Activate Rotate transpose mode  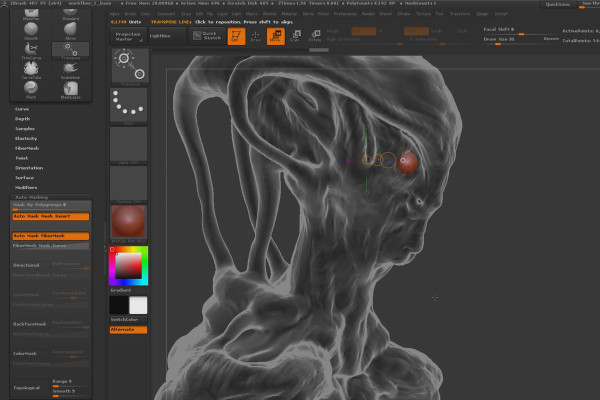coord(315,36)
